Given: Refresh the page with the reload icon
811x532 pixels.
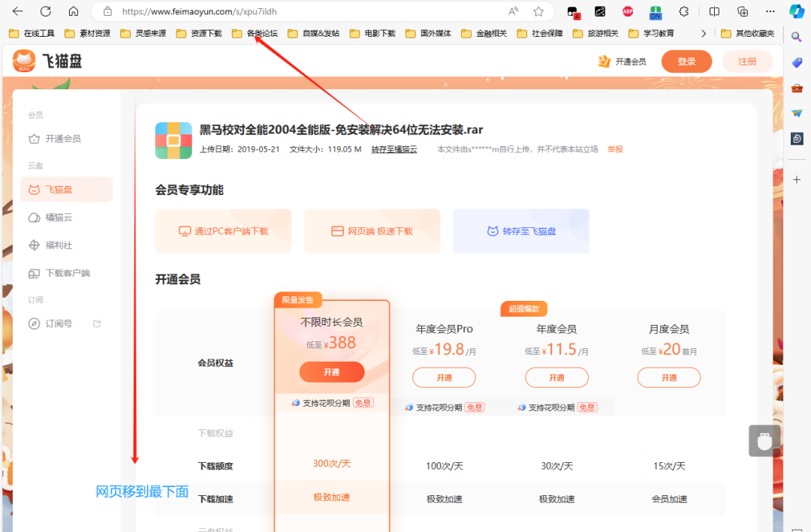Looking at the screenshot, I should 46,11.
